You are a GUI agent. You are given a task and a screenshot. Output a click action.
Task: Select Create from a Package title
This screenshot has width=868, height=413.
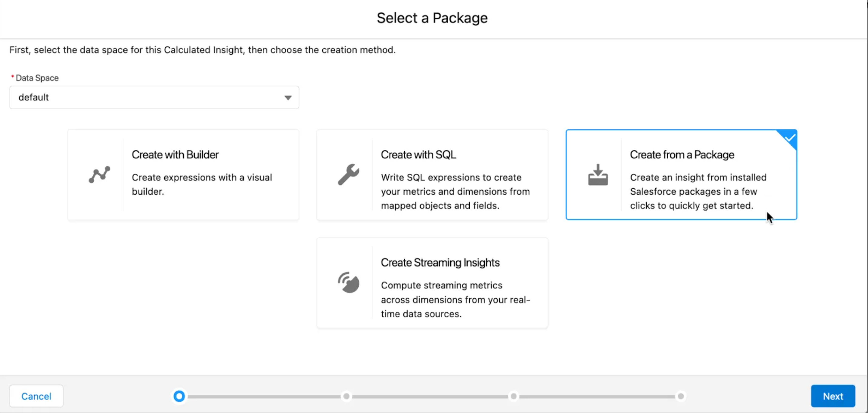682,155
